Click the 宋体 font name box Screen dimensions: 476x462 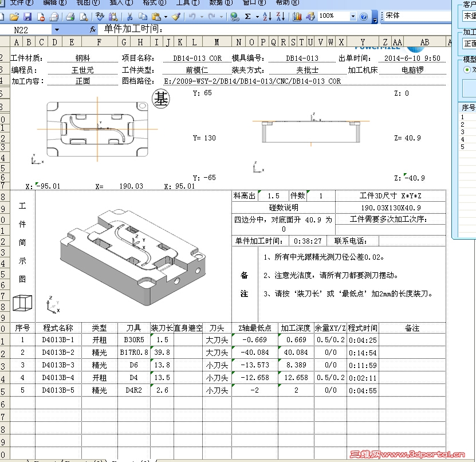pos(418,15)
